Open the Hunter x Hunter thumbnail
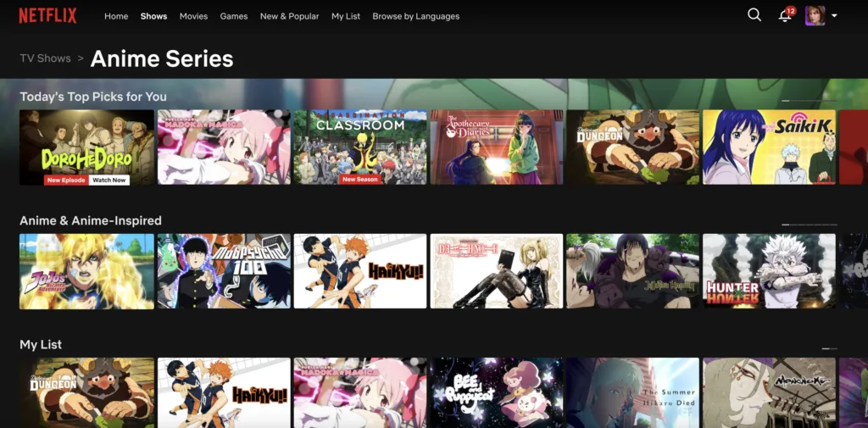This screenshot has height=428, width=868. tap(769, 271)
